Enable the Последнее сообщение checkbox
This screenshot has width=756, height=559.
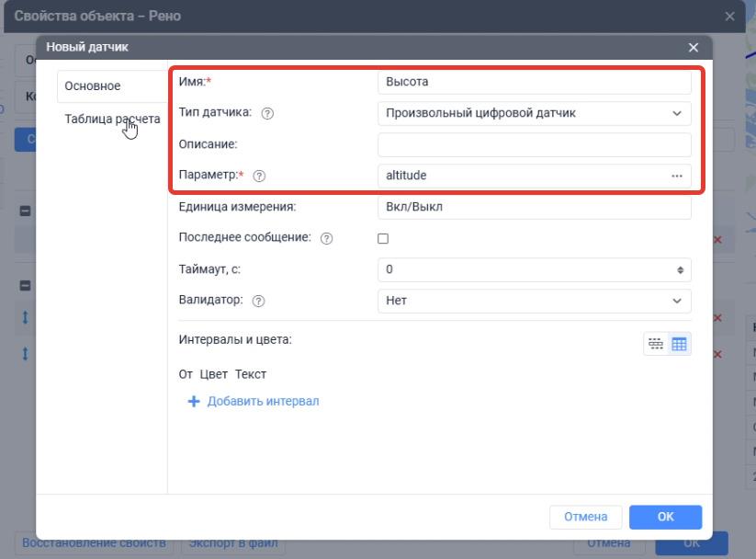click(383, 238)
